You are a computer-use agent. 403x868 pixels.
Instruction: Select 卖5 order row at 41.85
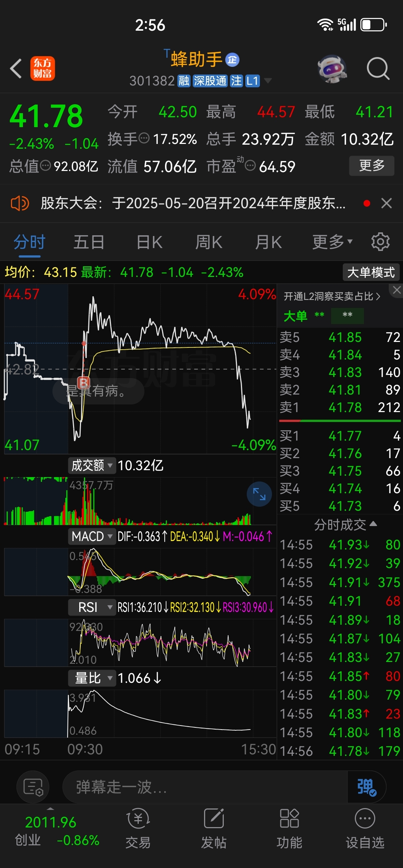pos(340,337)
